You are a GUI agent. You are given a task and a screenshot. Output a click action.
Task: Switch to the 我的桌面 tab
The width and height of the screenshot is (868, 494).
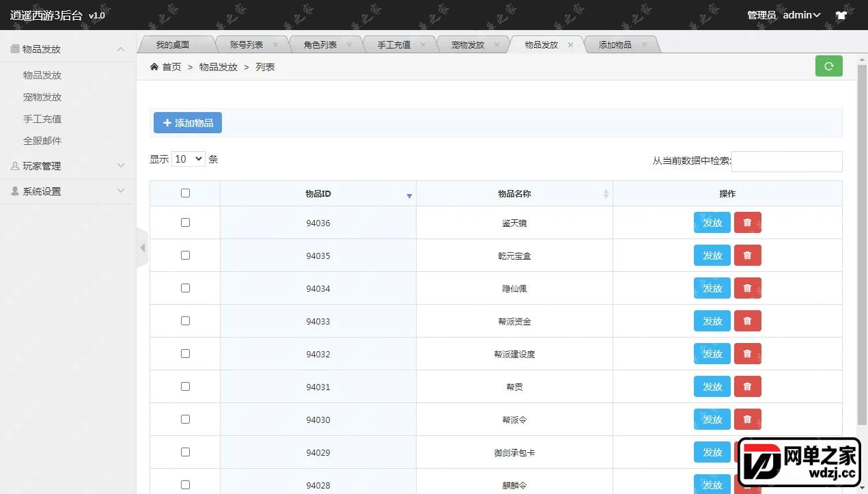click(173, 44)
